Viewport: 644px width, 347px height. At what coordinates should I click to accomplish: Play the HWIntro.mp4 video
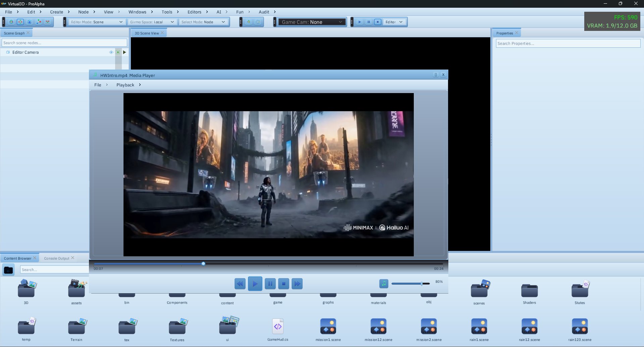click(255, 284)
